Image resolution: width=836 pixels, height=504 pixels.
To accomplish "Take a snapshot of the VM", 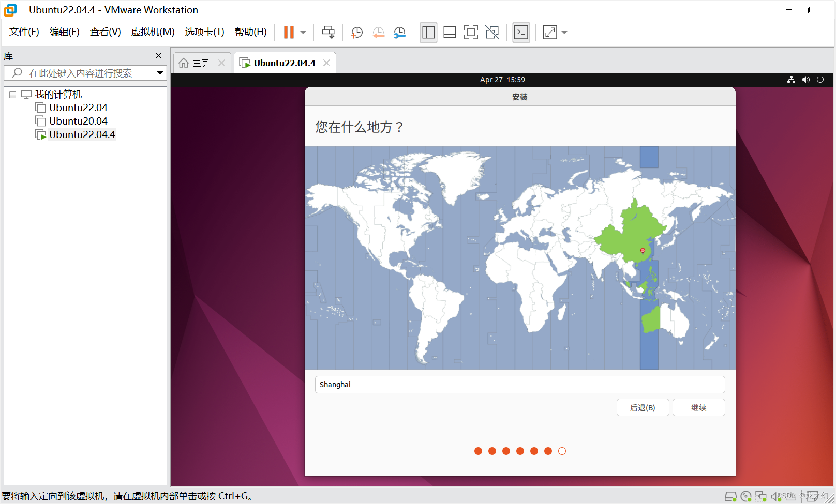I will [356, 32].
